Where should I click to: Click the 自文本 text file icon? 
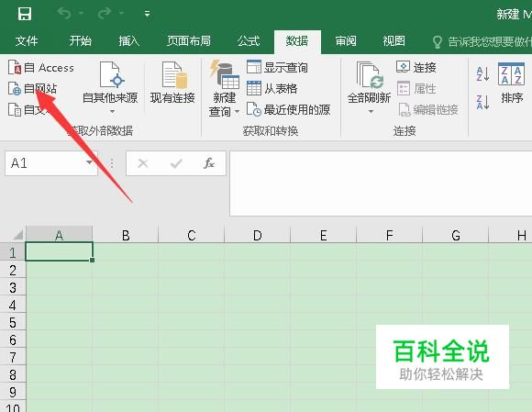[15, 109]
